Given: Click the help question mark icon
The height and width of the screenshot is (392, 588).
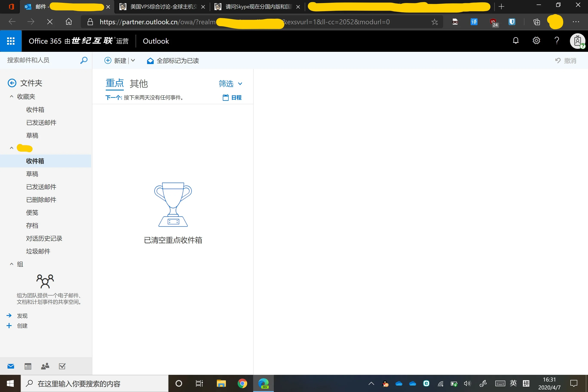Looking at the screenshot, I should [x=556, y=40].
